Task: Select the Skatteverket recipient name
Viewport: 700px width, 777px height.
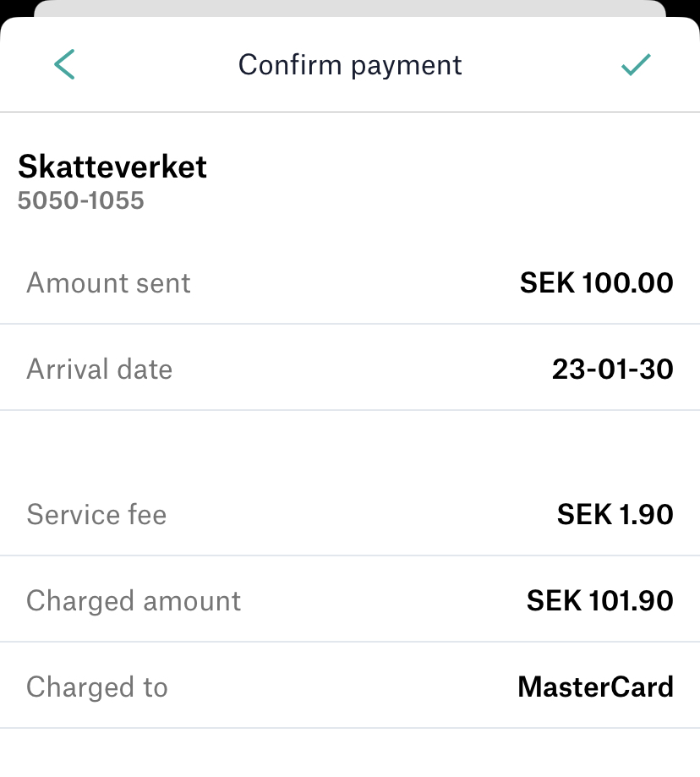Action: coord(112,167)
